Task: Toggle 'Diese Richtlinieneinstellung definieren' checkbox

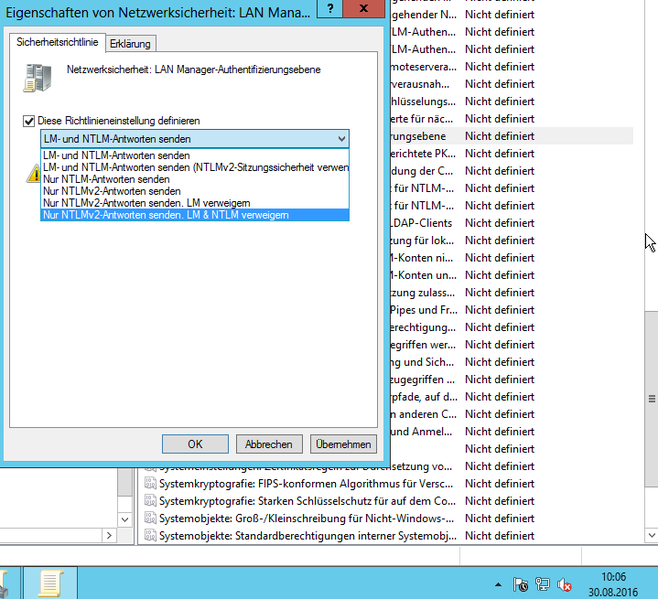Action: tap(28, 120)
